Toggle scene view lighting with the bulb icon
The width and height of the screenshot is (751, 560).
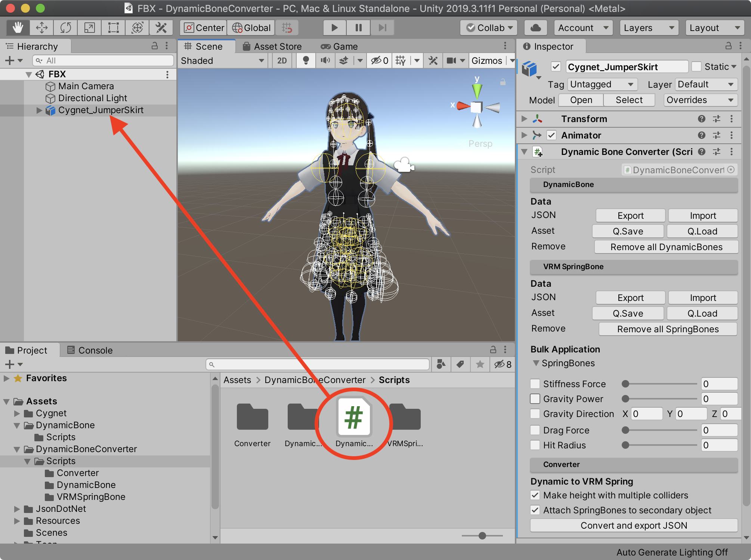(x=306, y=60)
